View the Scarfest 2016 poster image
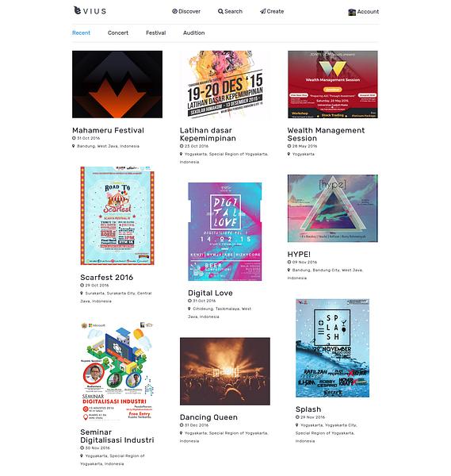Viewport: 451px width, 476px height. click(117, 216)
